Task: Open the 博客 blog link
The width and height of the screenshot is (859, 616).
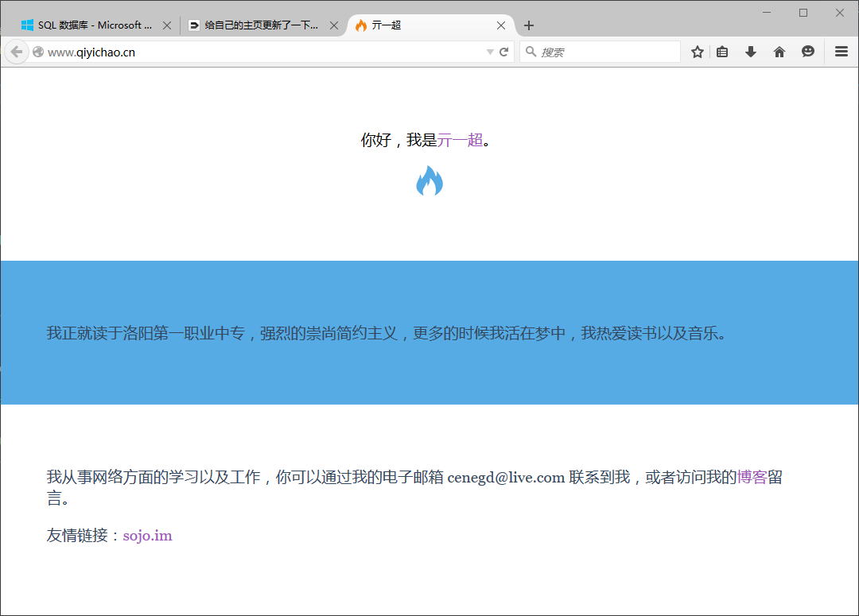Action: pos(752,477)
